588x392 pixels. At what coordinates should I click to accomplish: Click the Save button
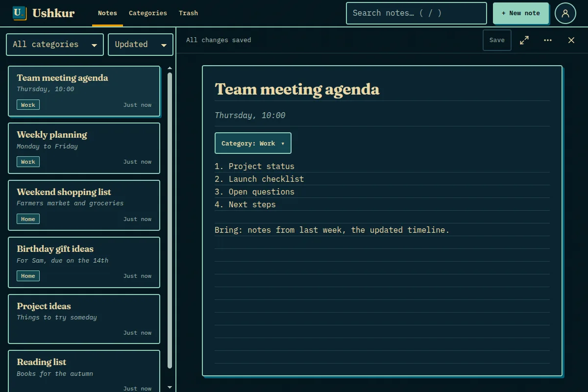497,40
